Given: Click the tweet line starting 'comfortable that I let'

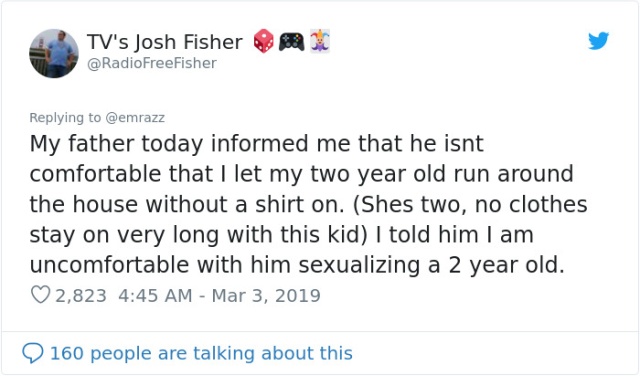Looking at the screenshot, I should pyautogui.click(x=302, y=174).
